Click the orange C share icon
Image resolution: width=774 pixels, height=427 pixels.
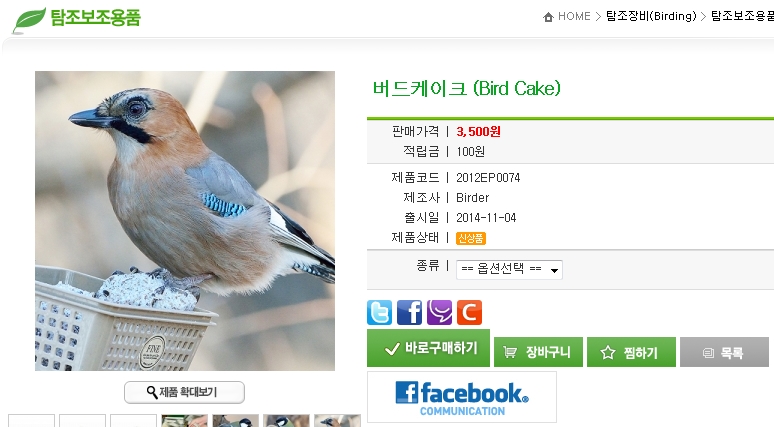(469, 312)
